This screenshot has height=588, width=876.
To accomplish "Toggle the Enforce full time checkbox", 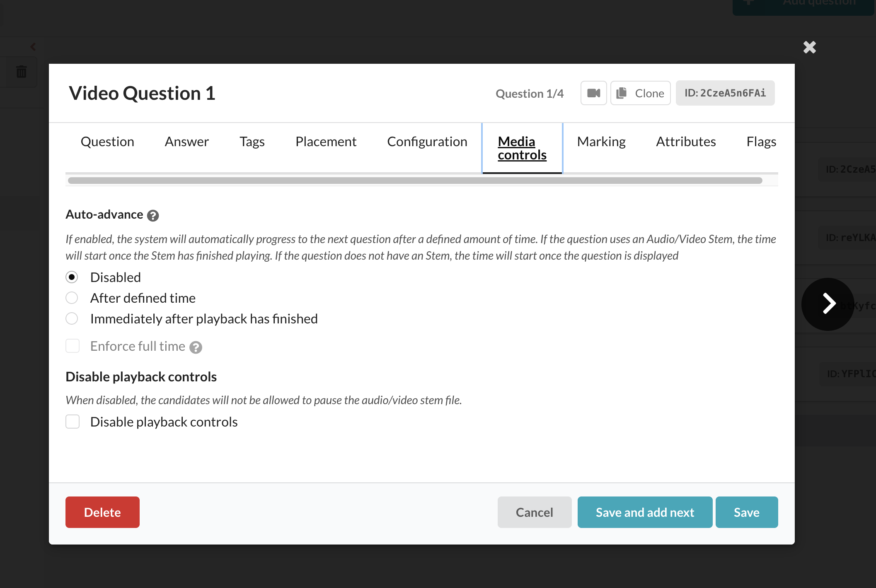I will click(73, 346).
